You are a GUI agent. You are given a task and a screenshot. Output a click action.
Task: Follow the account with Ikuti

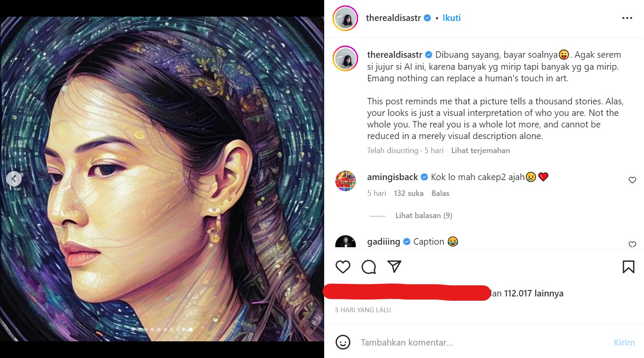(451, 18)
